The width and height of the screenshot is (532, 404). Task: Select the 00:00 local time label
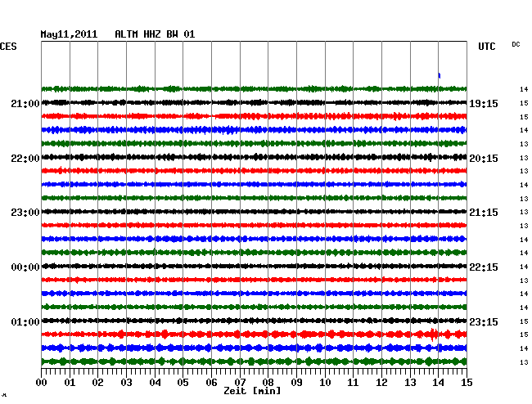(x=25, y=267)
